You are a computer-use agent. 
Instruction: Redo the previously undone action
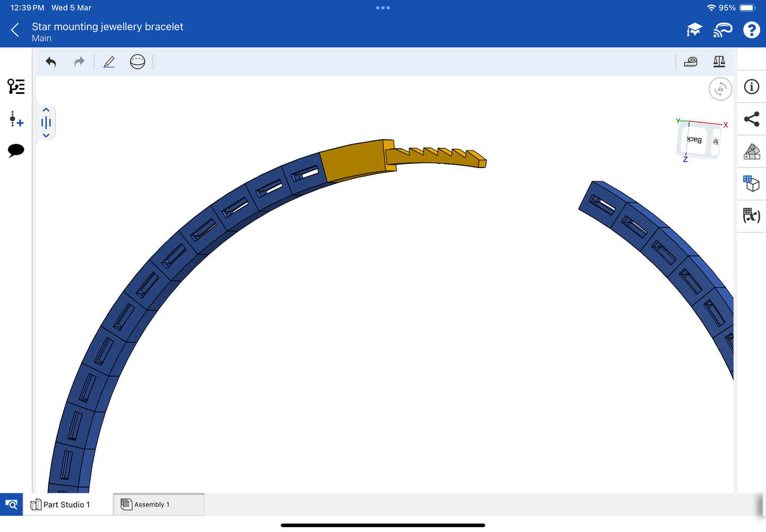(80, 62)
